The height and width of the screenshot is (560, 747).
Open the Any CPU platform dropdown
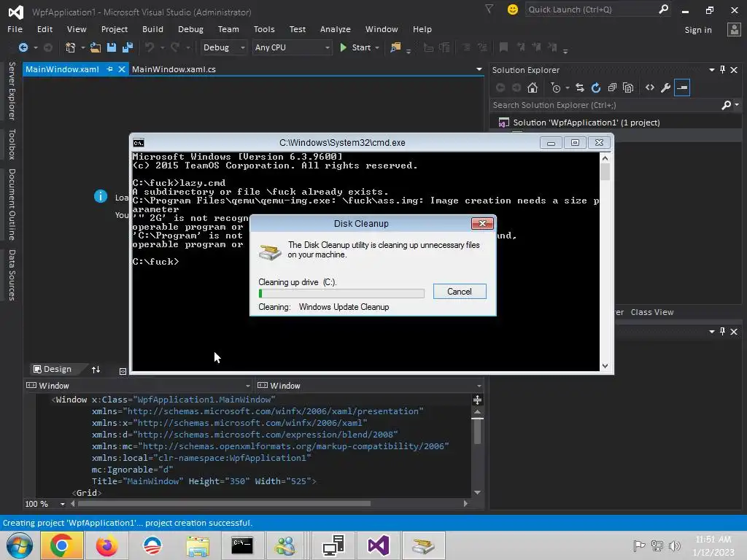click(292, 47)
